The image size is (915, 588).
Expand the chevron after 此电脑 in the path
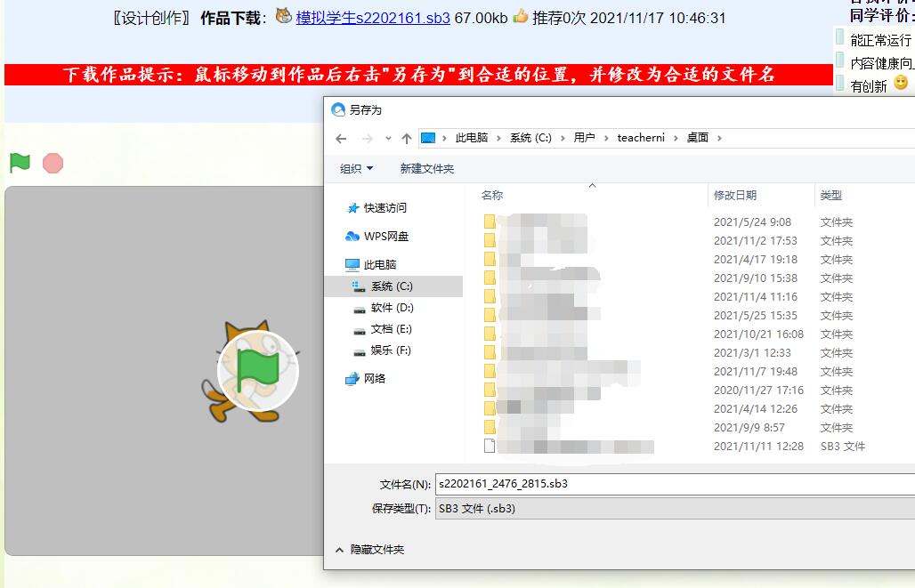[x=498, y=138]
